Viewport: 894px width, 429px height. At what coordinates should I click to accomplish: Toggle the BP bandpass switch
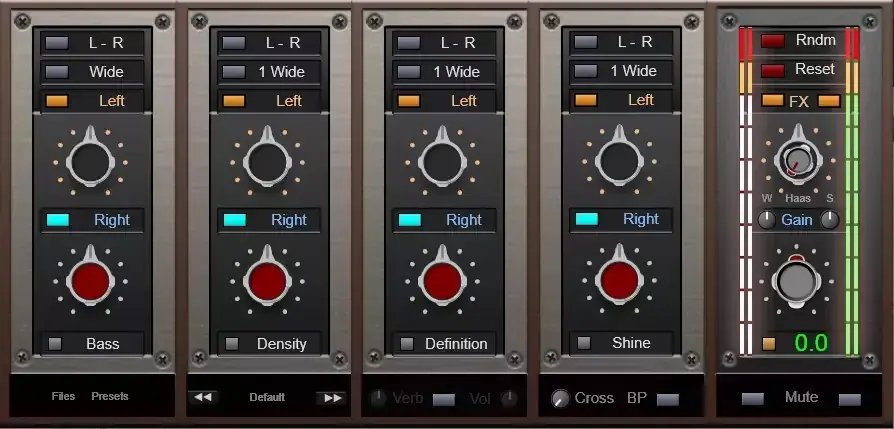pyautogui.click(x=668, y=399)
